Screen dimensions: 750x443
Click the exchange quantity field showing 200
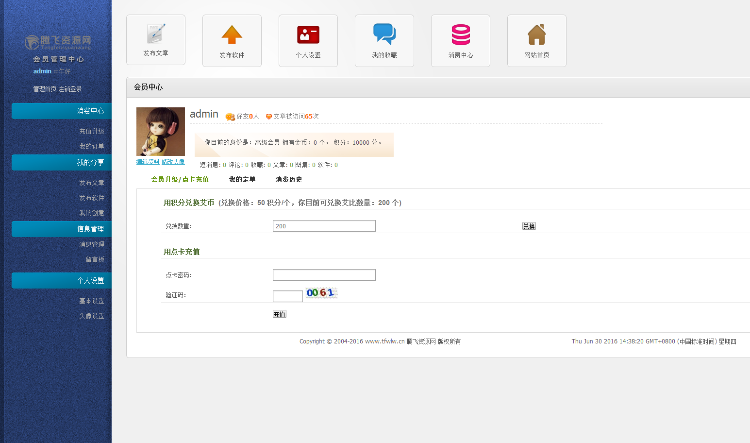[324, 226]
